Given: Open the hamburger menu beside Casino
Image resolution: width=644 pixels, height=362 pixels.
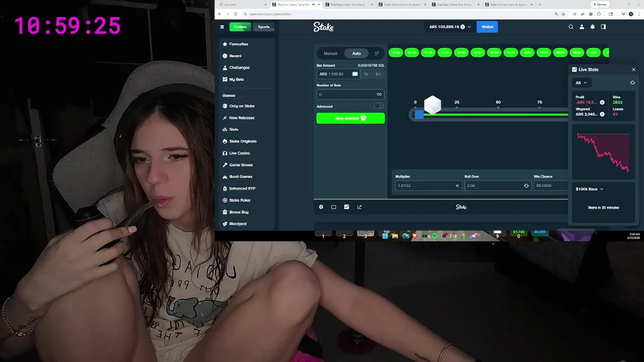Looking at the screenshot, I should pos(222,27).
